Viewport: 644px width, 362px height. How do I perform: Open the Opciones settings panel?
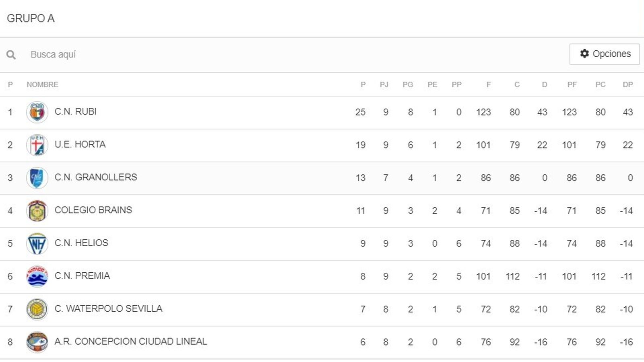(605, 53)
